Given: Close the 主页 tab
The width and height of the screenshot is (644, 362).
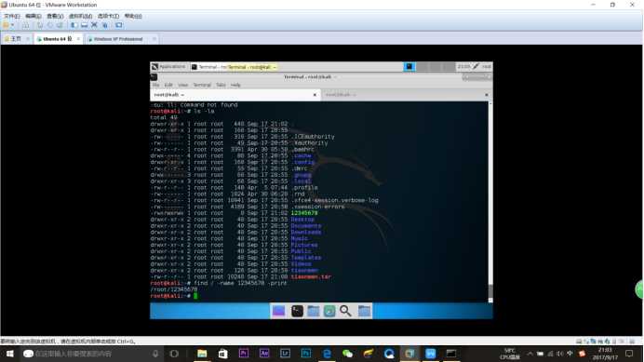Looking at the screenshot, I should tap(28, 39).
